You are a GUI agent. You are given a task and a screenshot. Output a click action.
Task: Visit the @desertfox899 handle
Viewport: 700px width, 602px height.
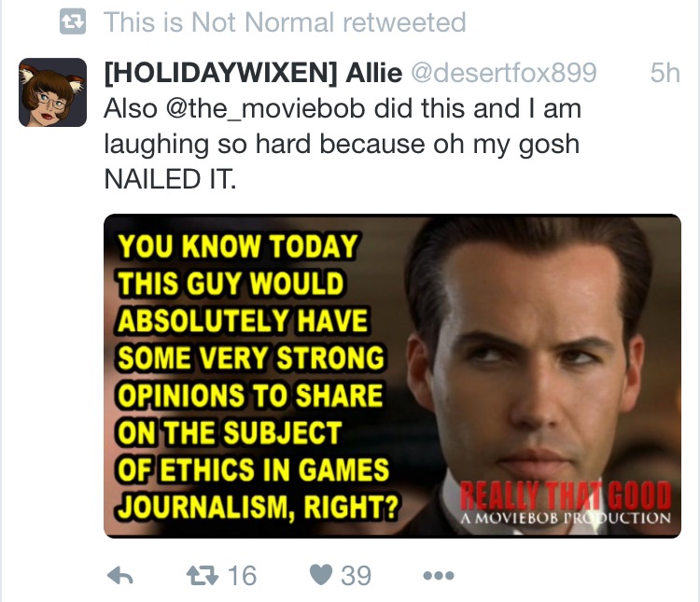tap(504, 73)
